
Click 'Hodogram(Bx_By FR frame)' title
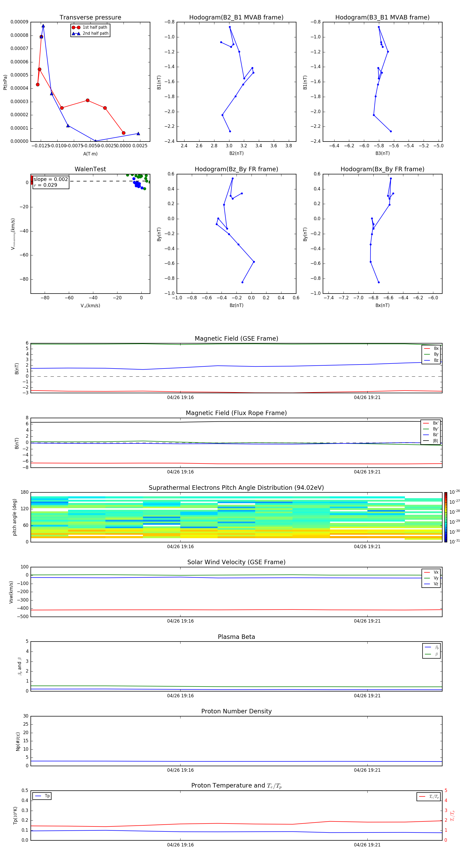pos(382,169)
